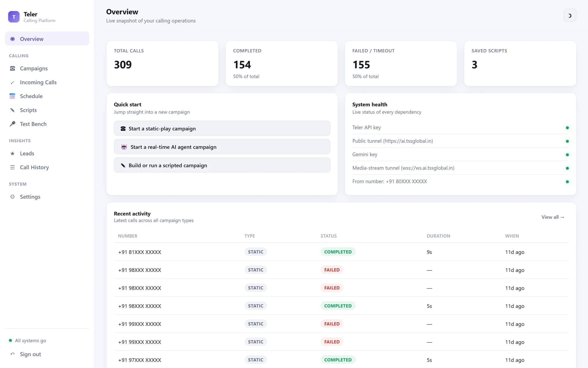Go to Incoming Calls page

47,82
